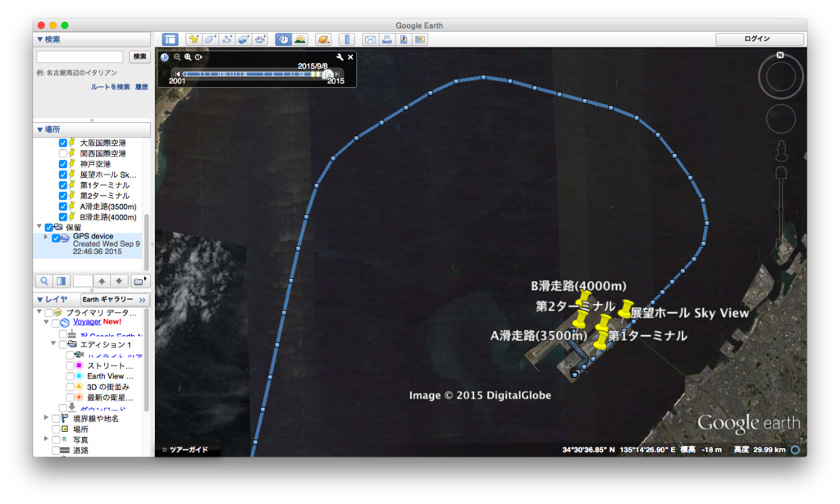This screenshot has height=504, width=840.
Task: Enable the 道路 roads layer checkbox
Action: [x=56, y=451]
